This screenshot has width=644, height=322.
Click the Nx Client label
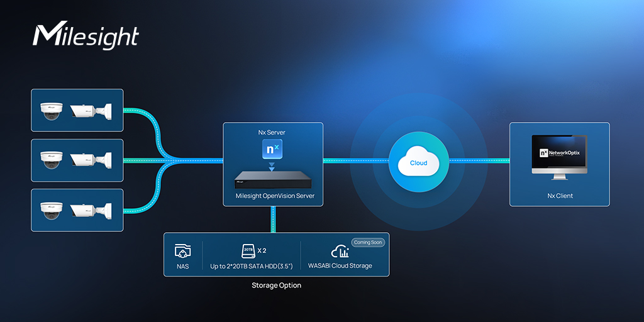[x=560, y=196]
